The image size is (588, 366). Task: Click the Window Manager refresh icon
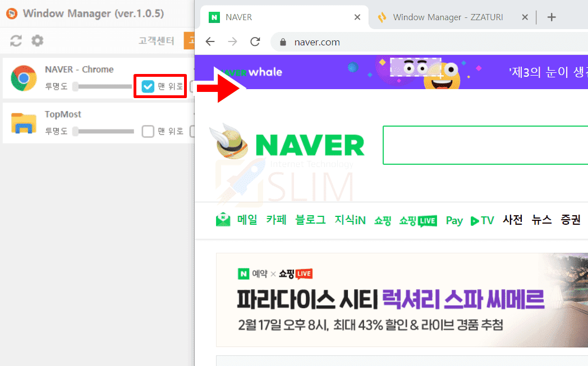[16, 40]
